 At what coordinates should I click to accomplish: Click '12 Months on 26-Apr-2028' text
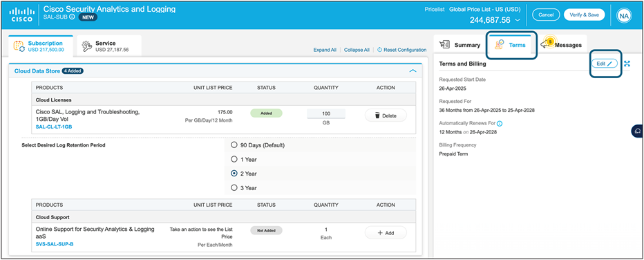(468, 132)
